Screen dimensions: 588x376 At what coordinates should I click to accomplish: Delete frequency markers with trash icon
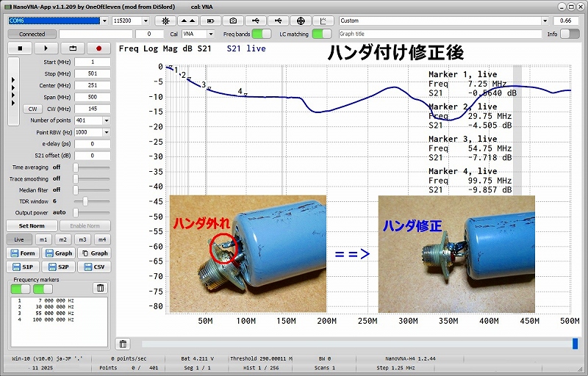tap(101, 288)
